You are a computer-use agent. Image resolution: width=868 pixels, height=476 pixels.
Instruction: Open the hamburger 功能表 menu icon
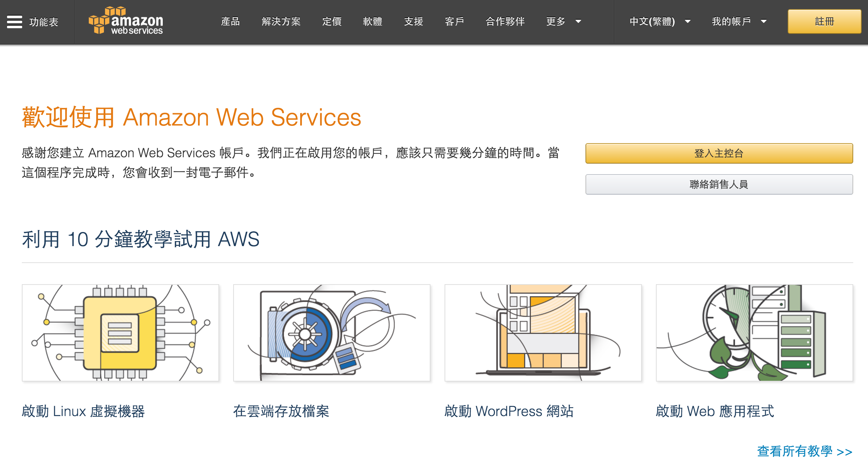14,22
